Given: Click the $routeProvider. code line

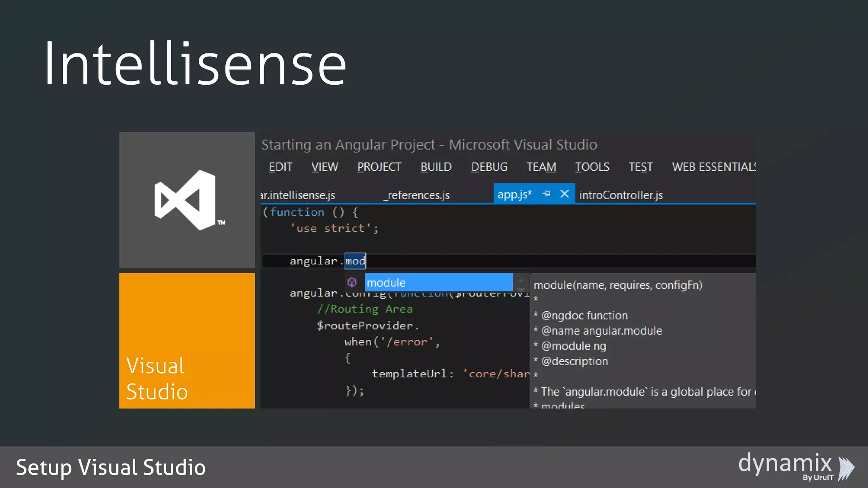Looking at the screenshot, I should pyautogui.click(x=368, y=326).
